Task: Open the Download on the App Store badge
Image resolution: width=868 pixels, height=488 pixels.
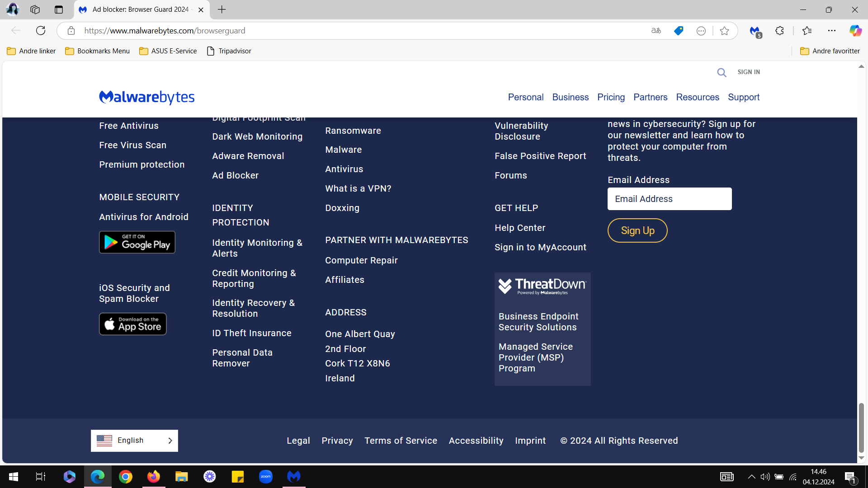Action: pyautogui.click(x=133, y=324)
